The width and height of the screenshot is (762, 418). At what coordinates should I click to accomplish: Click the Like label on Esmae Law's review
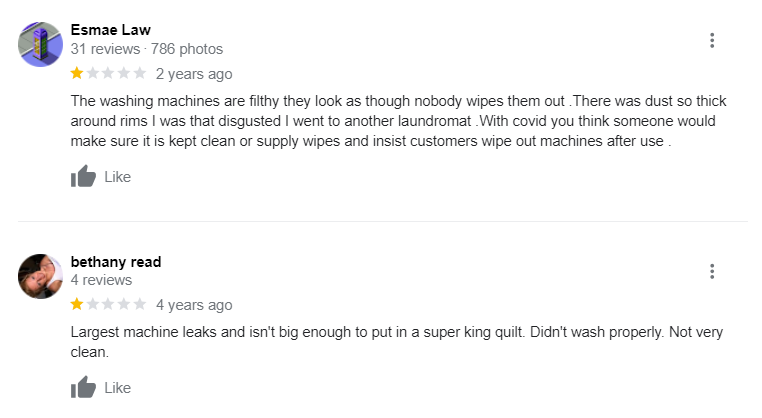pos(118,176)
